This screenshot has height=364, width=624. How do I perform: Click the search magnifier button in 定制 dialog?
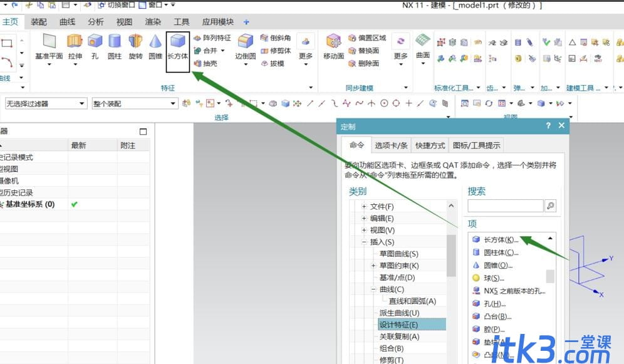click(x=550, y=205)
